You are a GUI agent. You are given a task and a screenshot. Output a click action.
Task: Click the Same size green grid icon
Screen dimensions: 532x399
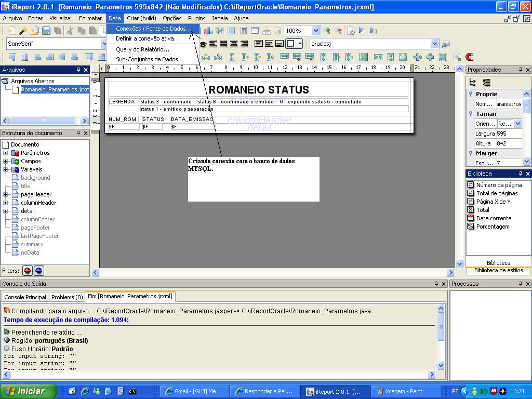coord(364,57)
